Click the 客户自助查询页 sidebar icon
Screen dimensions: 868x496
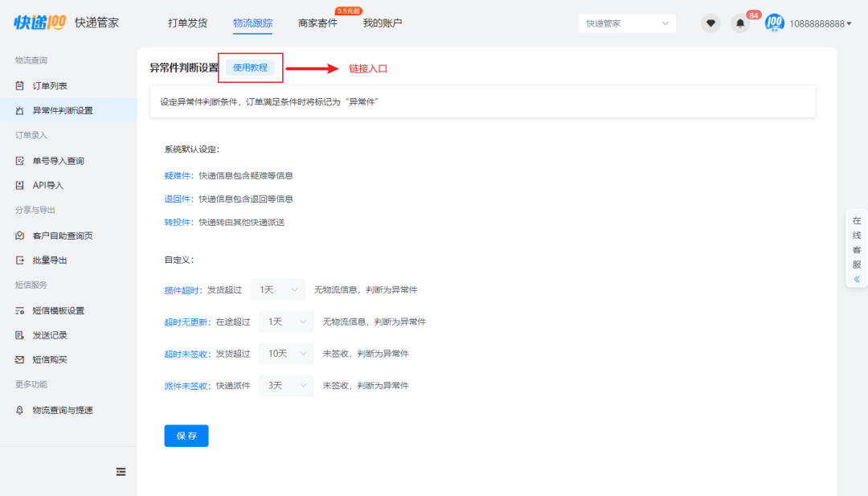click(x=20, y=236)
